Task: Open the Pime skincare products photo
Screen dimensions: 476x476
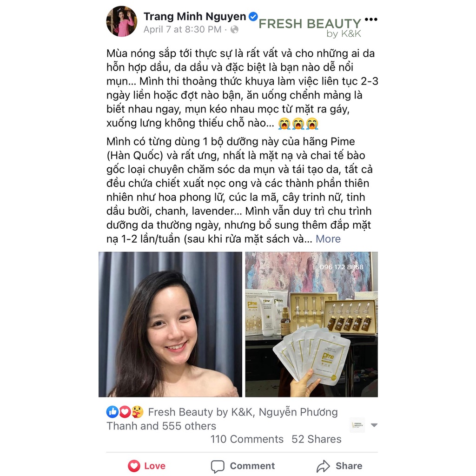Action: [311, 324]
